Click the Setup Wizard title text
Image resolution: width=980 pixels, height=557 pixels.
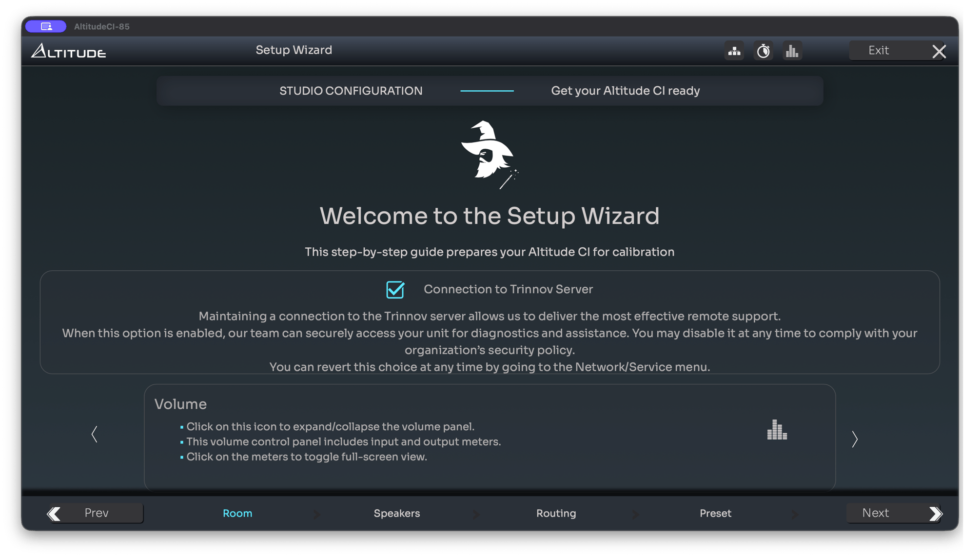click(x=294, y=50)
